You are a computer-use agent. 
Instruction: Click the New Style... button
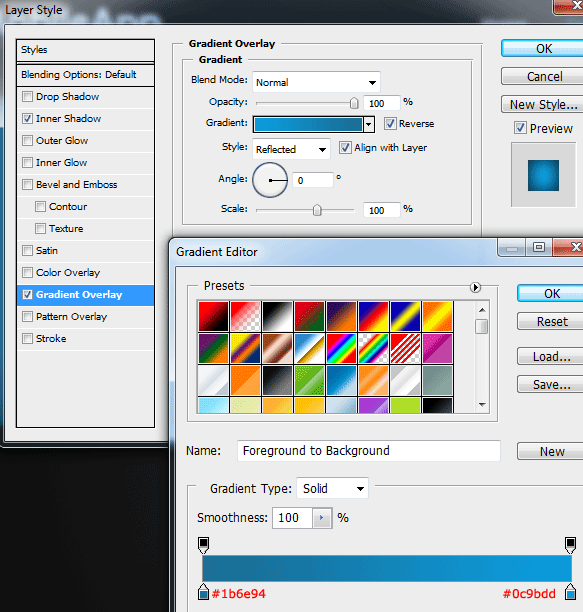click(543, 105)
